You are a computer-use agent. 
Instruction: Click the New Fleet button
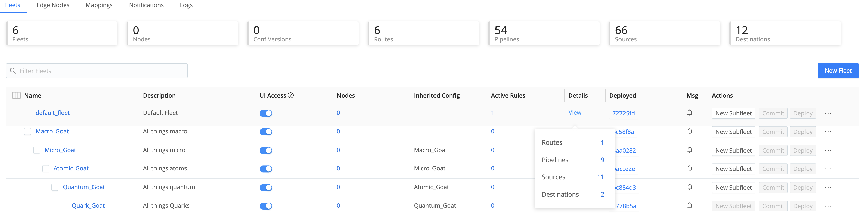tap(838, 71)
